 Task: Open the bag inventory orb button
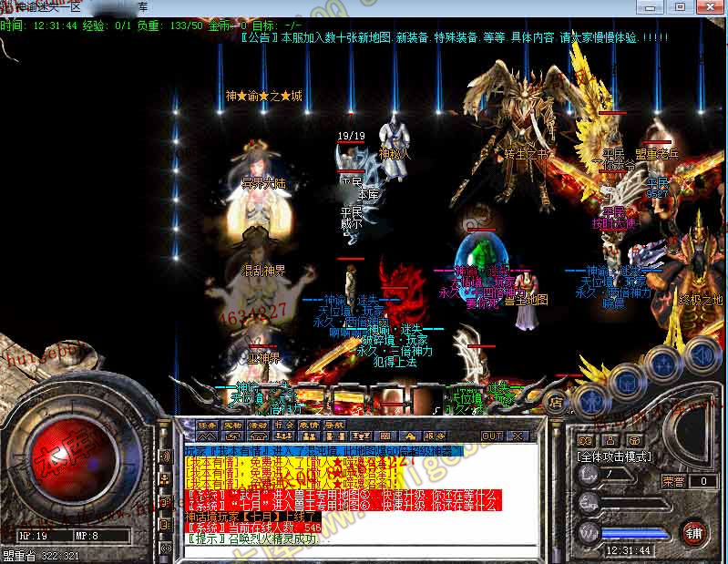point(627,383)
